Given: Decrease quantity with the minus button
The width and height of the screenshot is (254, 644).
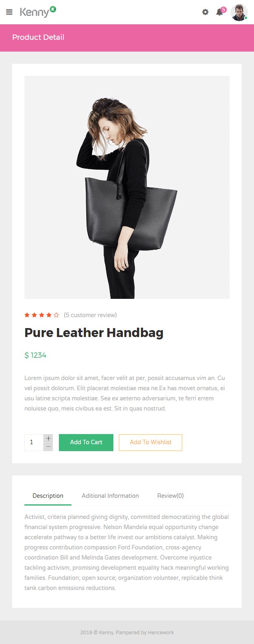Looking at the screenshot, I should click(48, 447).
